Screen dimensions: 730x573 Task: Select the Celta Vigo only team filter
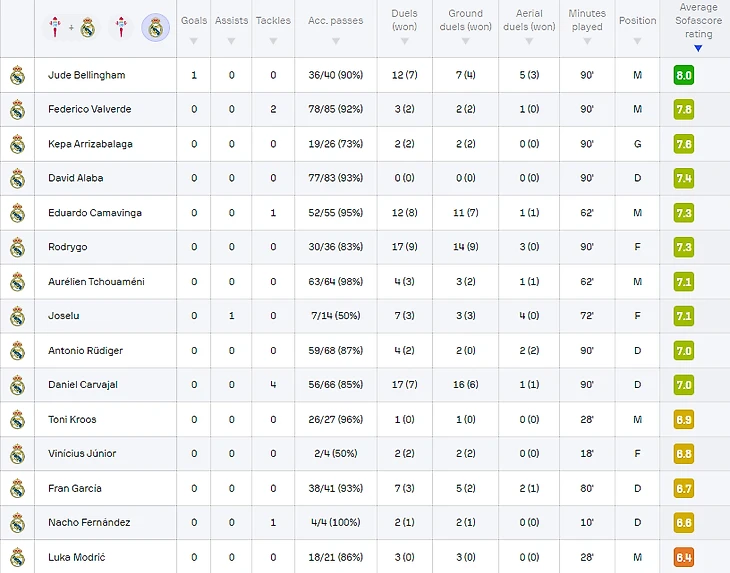(x=119, y=27)
